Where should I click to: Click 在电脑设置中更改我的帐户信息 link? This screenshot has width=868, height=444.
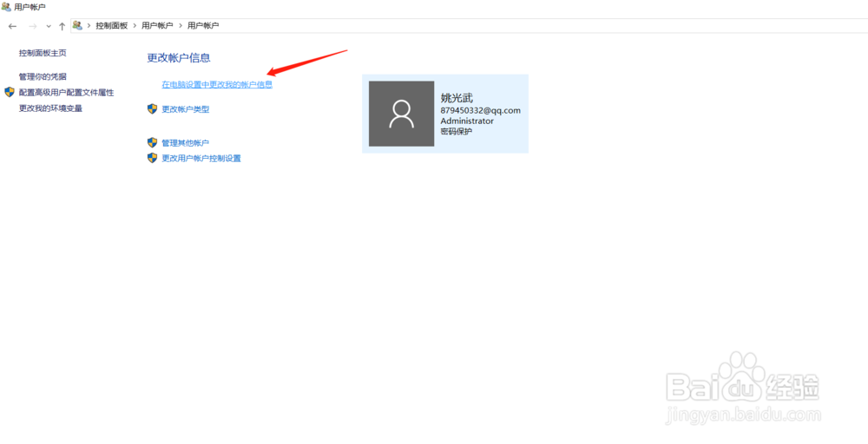pos(217,85)
